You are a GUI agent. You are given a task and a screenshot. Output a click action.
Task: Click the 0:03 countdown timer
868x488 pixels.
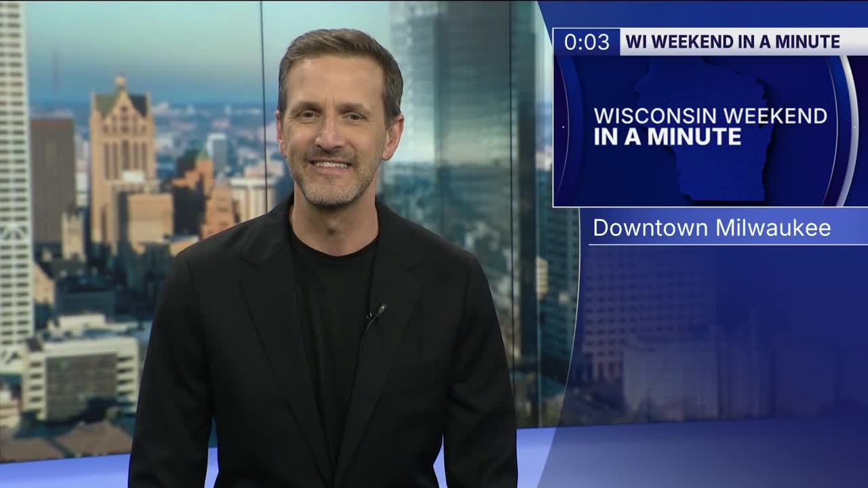(x=587, y=42)
